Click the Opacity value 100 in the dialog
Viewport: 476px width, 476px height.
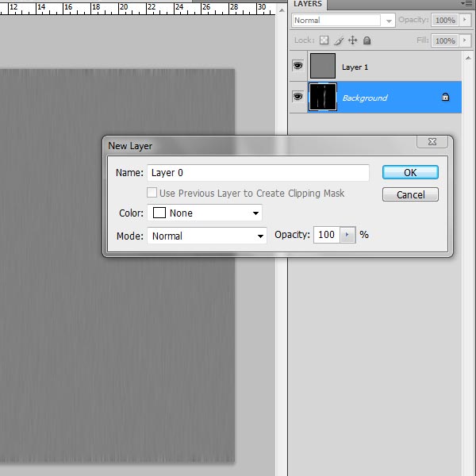pos(327,235)
